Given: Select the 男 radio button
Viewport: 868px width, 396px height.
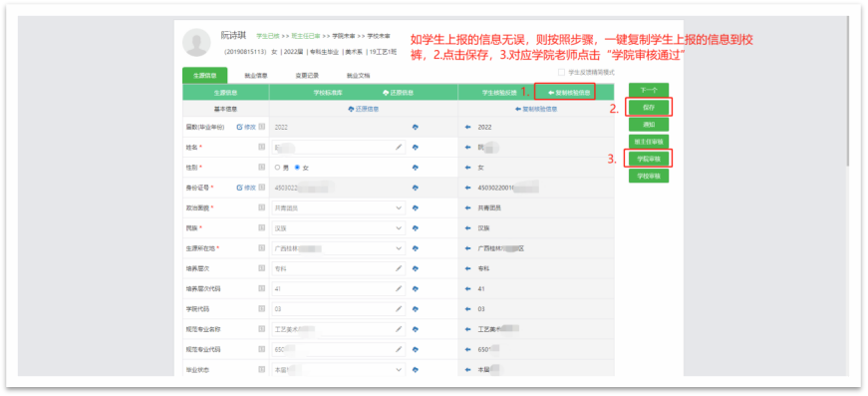Looking at the screenshot, I should tap(278, 168).
